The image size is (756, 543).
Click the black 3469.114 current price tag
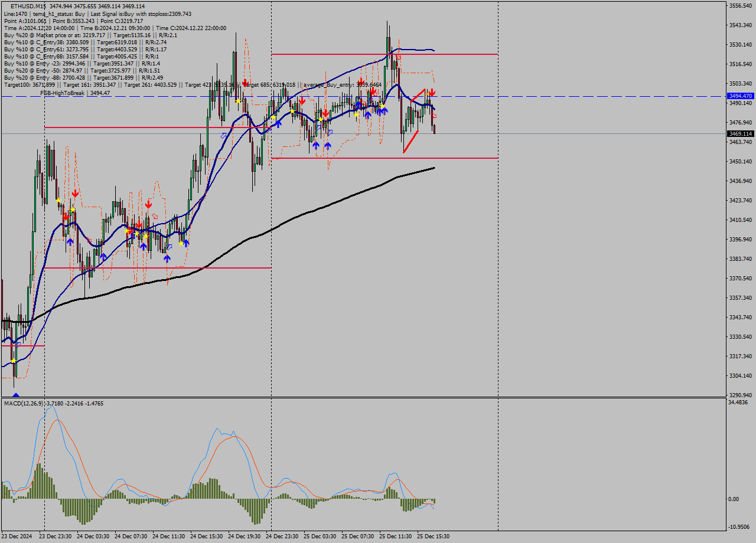point(740,134)
